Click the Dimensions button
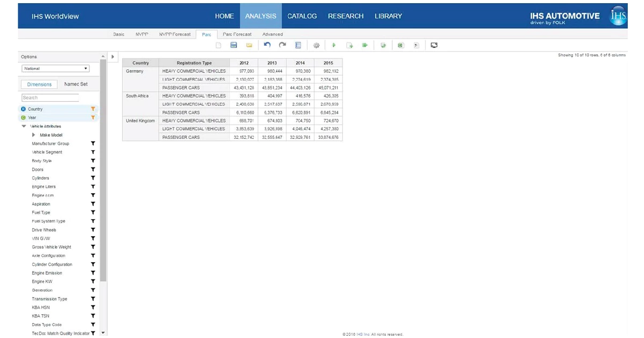644x338 pixels. [39, 84]
